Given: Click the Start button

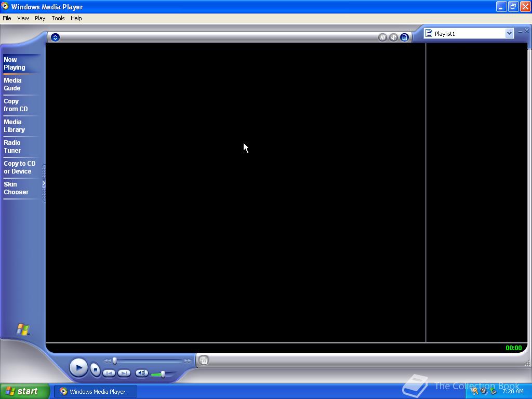Looking at the screenshot, I should point(25,391).
